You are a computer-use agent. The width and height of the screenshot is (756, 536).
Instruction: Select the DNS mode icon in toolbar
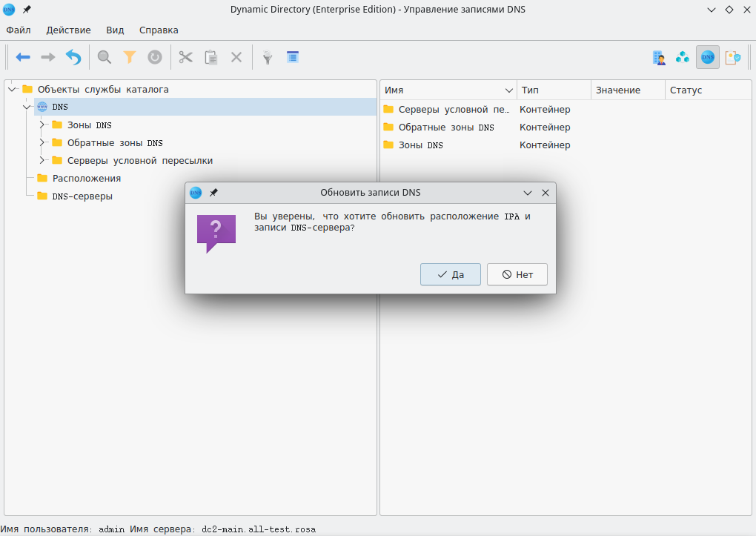click(708, 57)
